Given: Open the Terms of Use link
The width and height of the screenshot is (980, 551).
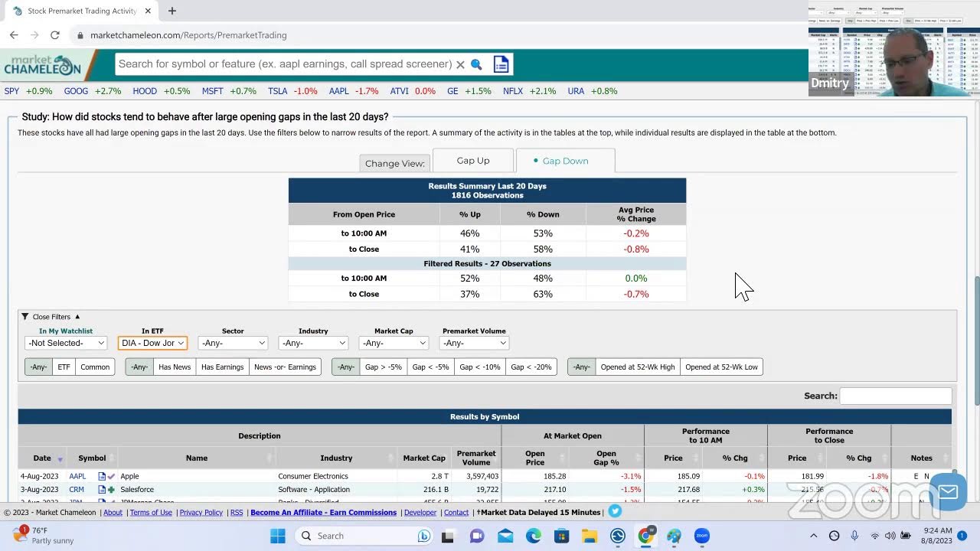Looking at the screenshot, I should (x=151, y=513).
